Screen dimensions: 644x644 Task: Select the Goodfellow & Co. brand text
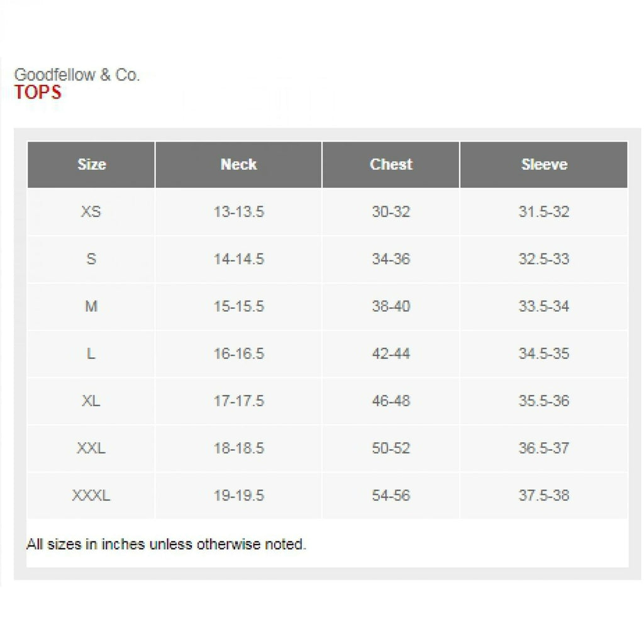click(77, 75)
